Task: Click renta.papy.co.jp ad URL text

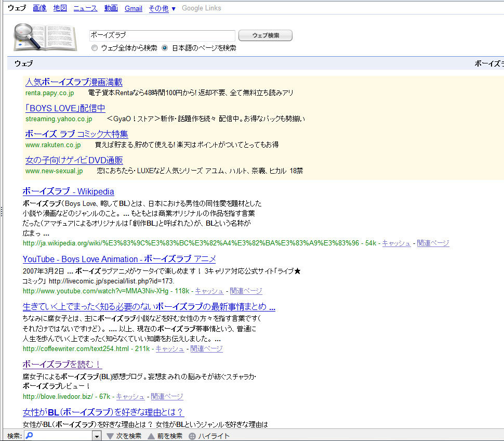Action: click(50, 93)
